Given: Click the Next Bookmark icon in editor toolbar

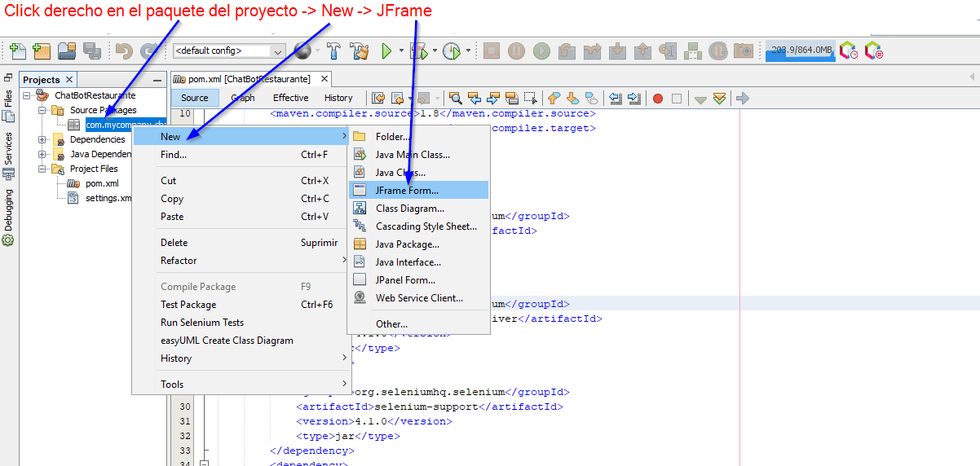Looking at the screenshot, I should [x=572, y=98].
